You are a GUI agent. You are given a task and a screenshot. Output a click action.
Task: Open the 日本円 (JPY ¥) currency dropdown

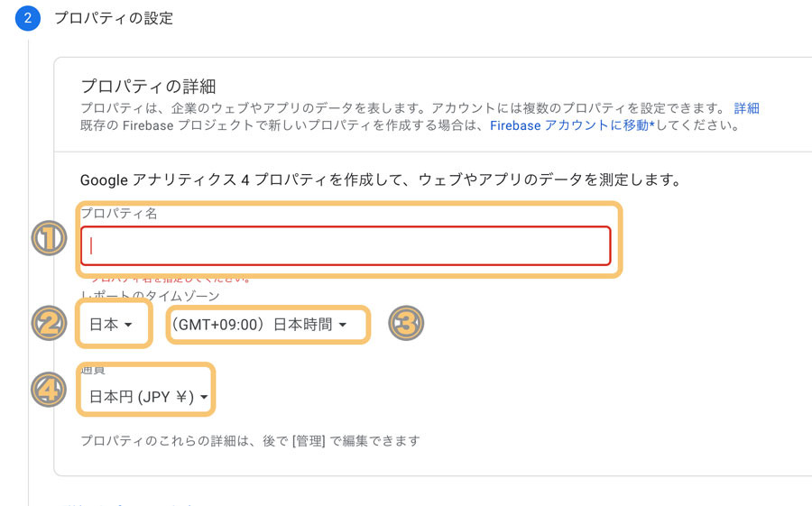coord(149,397)
